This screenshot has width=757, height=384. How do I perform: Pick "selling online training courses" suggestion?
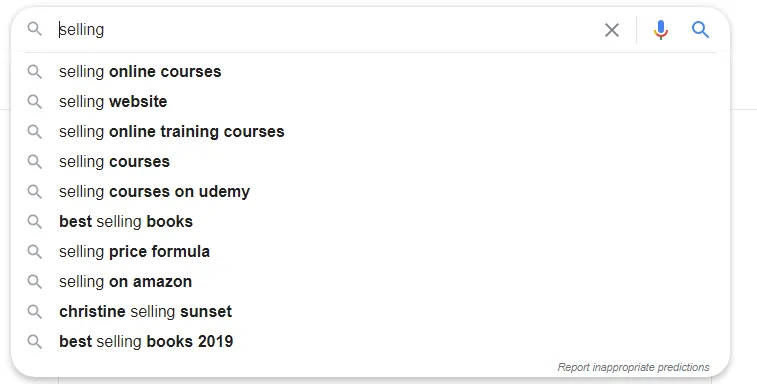pos(370,131)
